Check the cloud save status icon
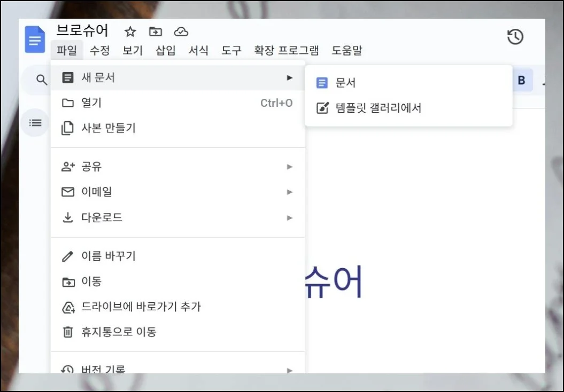 click(x=181, y=31)
